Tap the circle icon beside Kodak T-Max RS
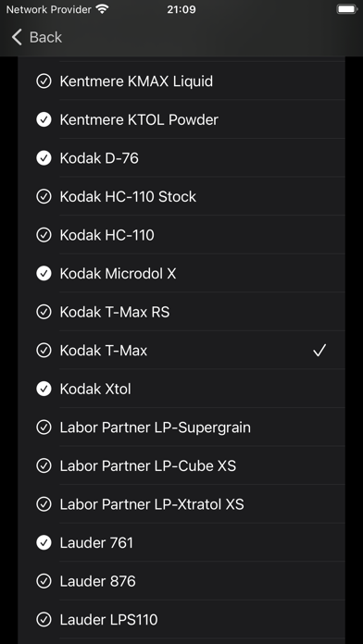The height and width of the screenshot is (644, 363). pyautogui.click(x=44, y=312)
